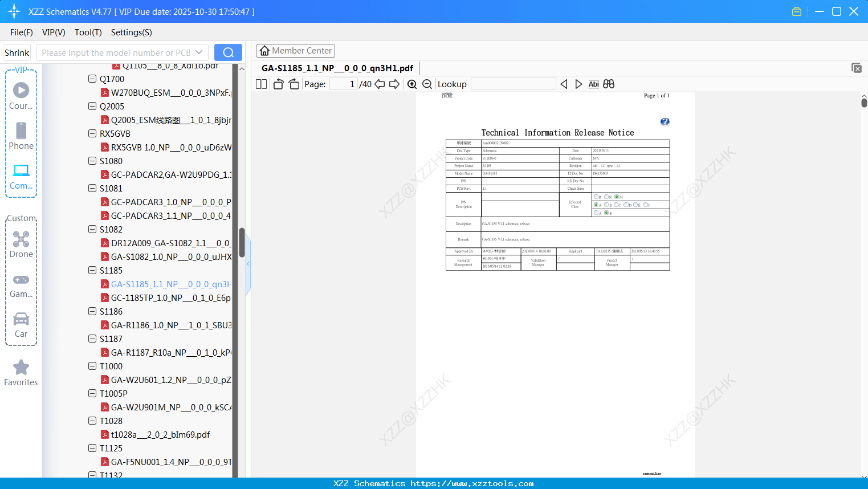Toggle two-page layout view icon
The width and height of the screenshot is (868, 489).
[x=261, y=84]
